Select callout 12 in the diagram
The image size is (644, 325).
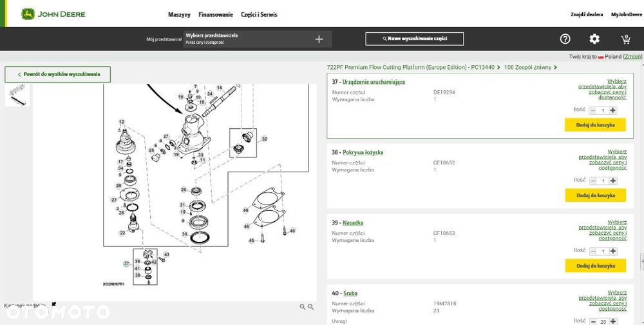[x=122, y=122]
